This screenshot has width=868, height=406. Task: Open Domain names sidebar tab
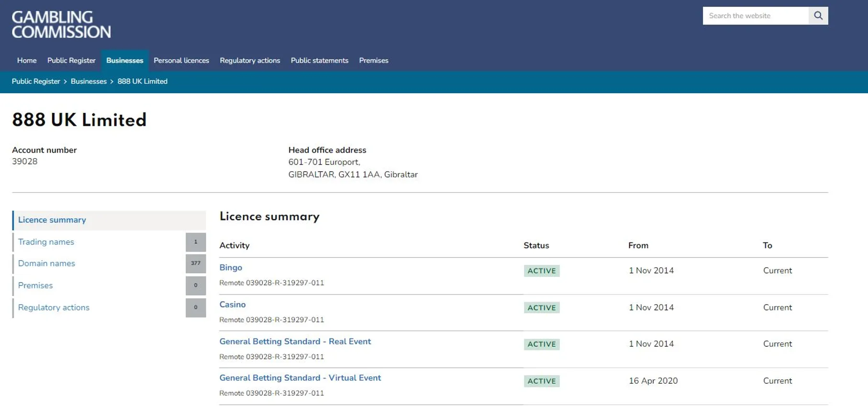[109, 263]
